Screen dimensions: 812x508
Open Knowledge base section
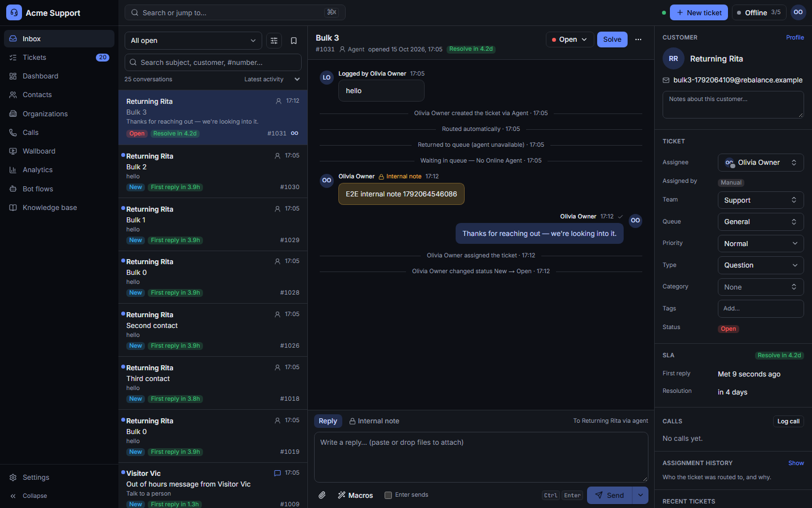coord(59,208)
